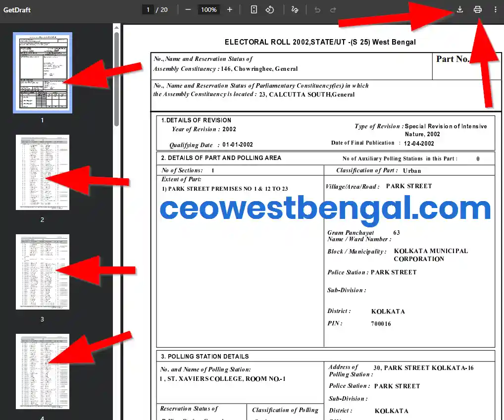
Task: Click the /20 total page count label
Action: pyautogui.click(x=159, y=9)
